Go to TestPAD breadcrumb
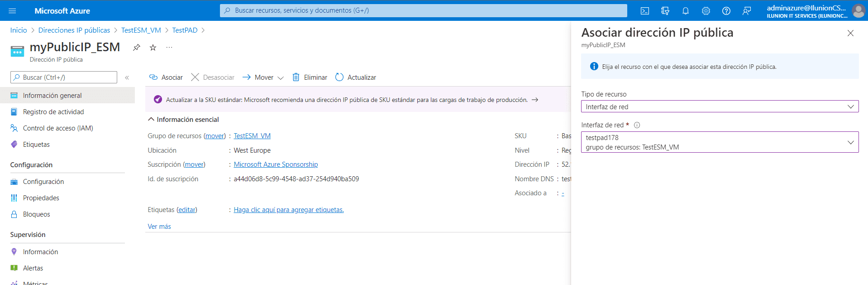 click(x=185, y=30)
